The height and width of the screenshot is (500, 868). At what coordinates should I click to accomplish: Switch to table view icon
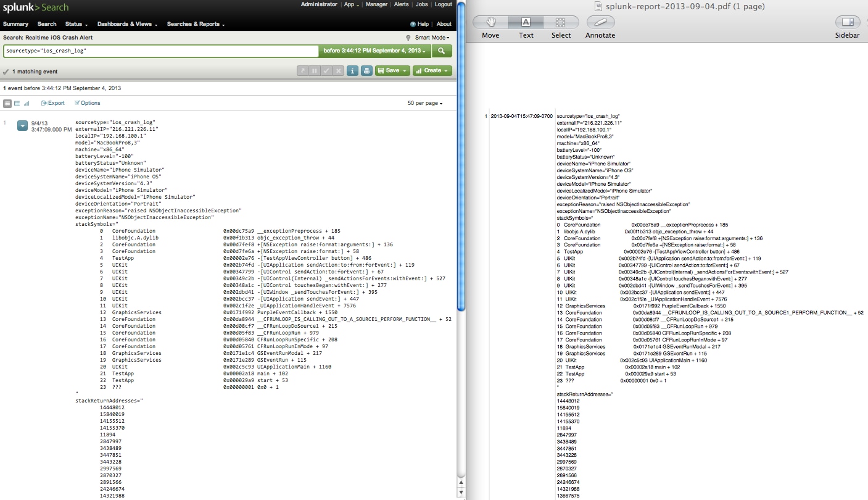pyautogui.click(x=17, y=103)
